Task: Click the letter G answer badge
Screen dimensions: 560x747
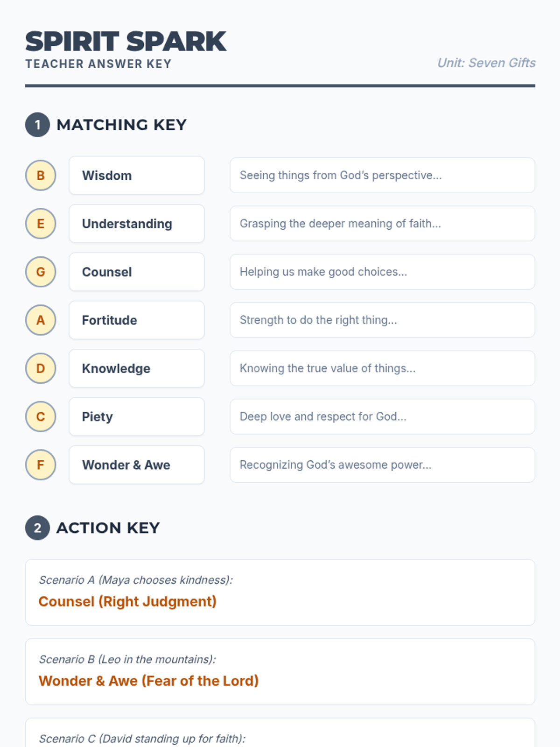Action: click(x=41, y=272)
